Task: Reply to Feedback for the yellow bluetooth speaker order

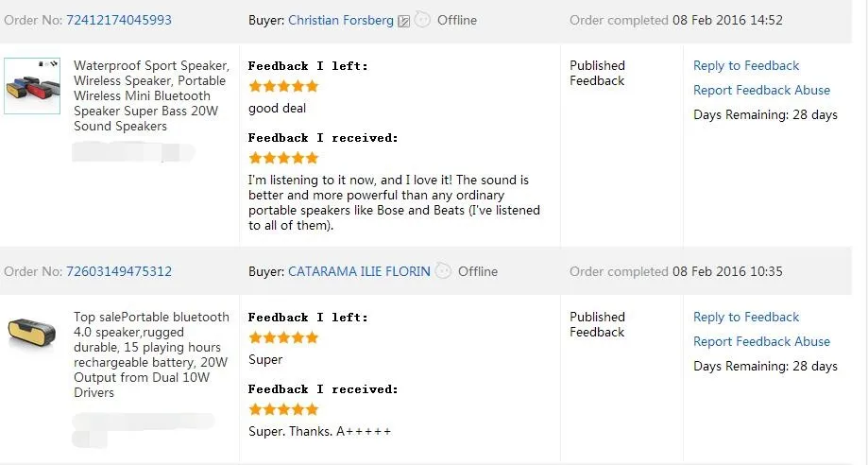Action: click(746, 317)
